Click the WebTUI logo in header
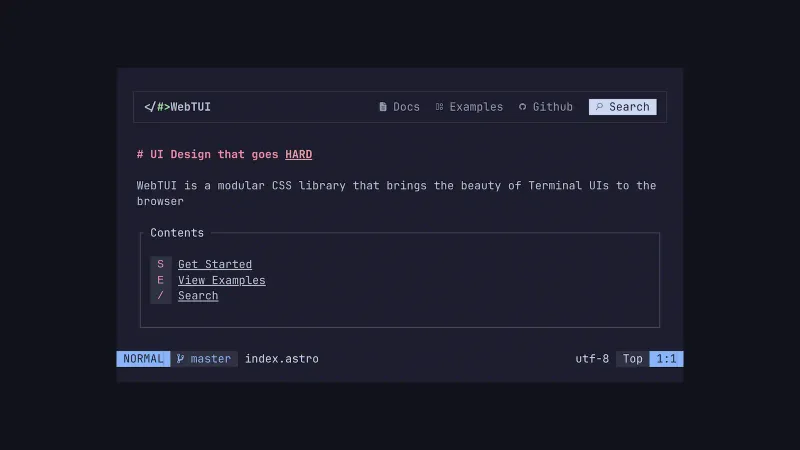The image size is (800, 450). [177, 107]
